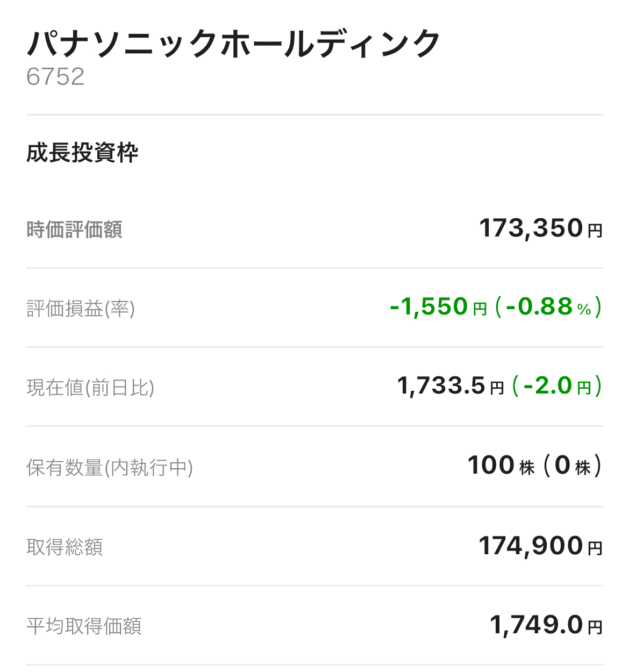
Task: Click the 評価損益(率) label
Action: click(81, 309)
